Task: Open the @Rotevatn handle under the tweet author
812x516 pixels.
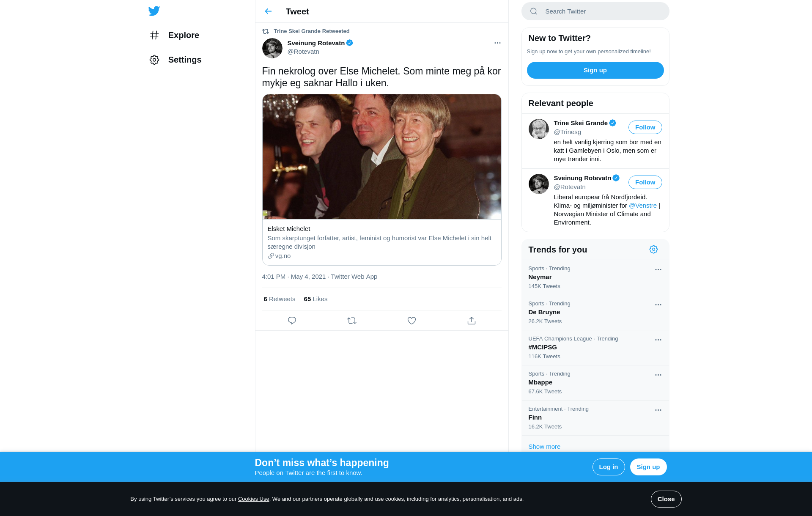Action: pos(303,52)
